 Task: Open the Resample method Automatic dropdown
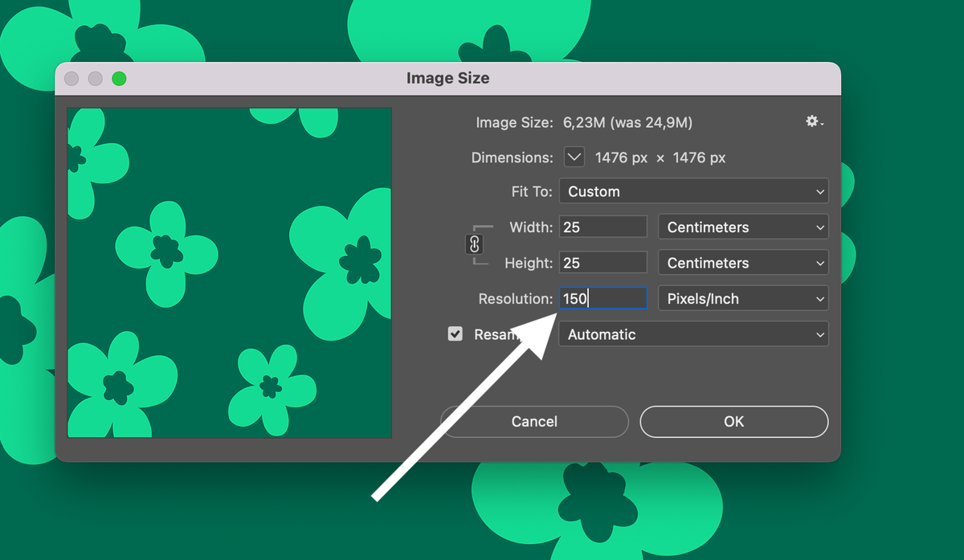(693, 334)
